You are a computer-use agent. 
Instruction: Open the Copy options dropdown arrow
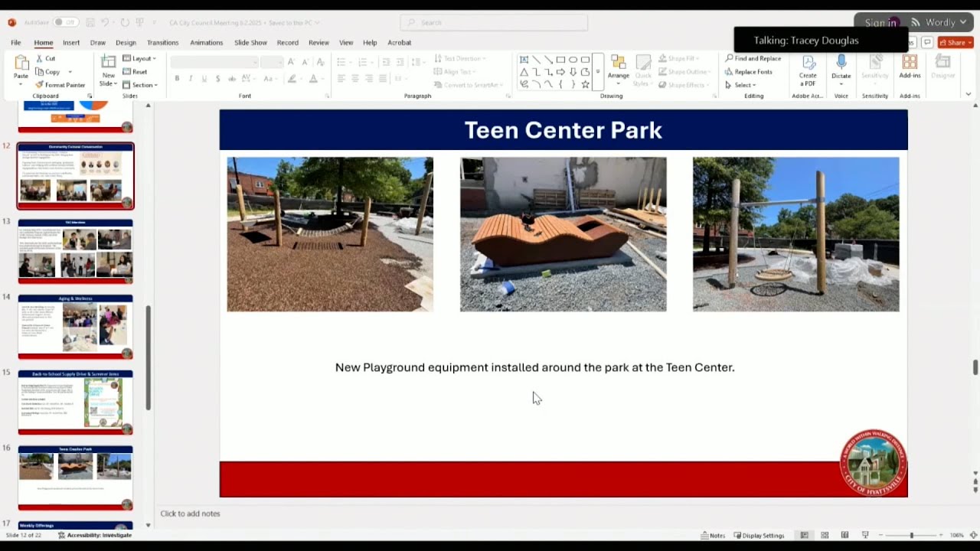coord(70,72)
